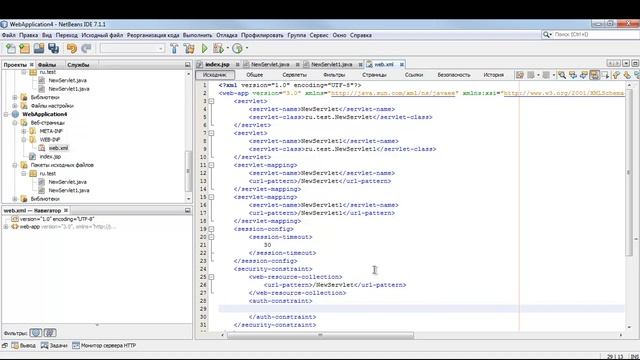640x360 pixels.
Task: Select index.jsp in the project tree
Action: (x=50, y=156)
